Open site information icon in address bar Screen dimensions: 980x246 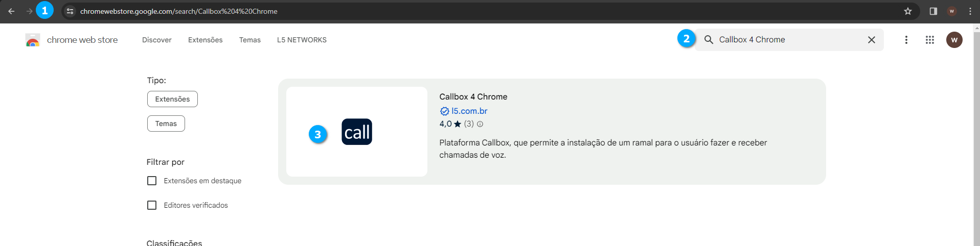pos(70,11)
